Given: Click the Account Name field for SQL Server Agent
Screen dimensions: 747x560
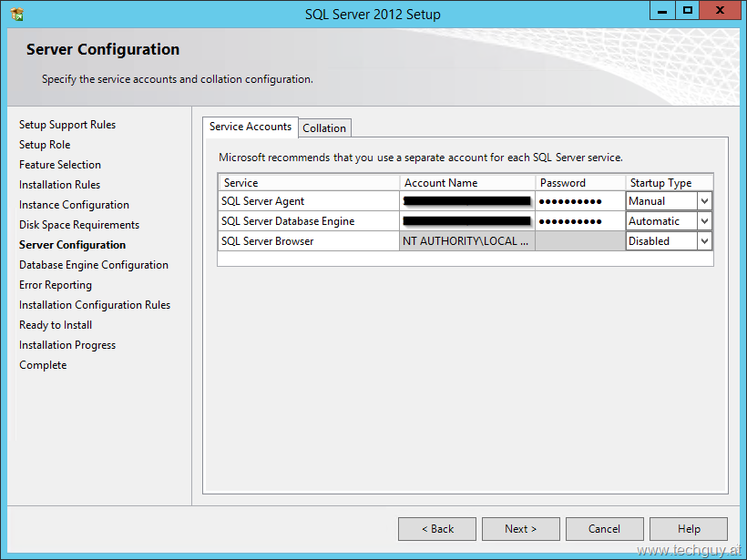Looking at the screenshot, I should [466, 201].
